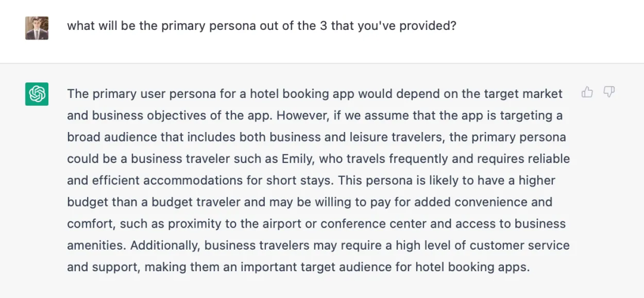This screenshot has width=644, height=298.
Task: Click the thumbs up feedback icon
Action: pos(587,92)
